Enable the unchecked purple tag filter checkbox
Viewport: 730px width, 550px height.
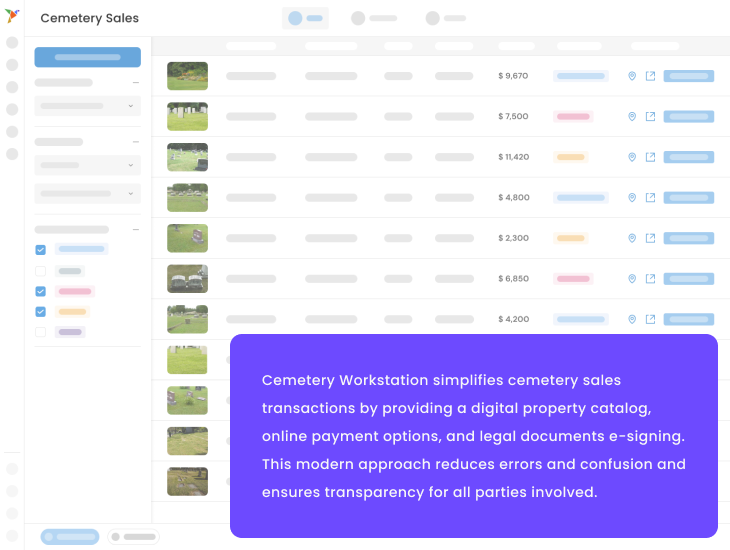click(41, 332)
